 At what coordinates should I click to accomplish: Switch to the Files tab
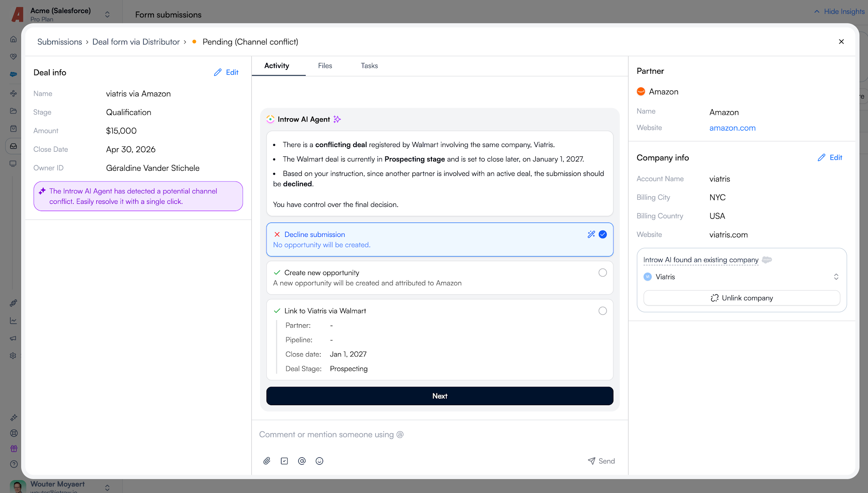pos(325,66)
